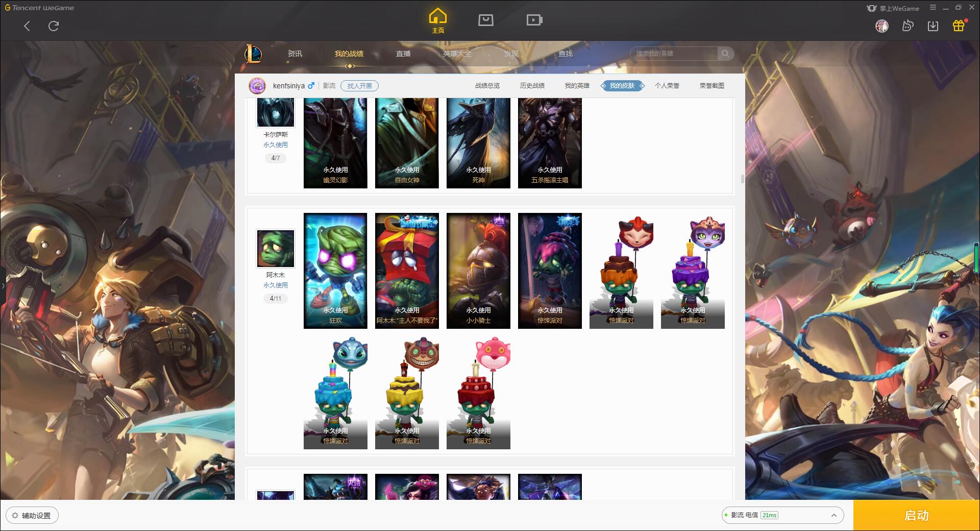Open the 英雄大全 tab
The image size is (980, 531).
coord(457,54)
